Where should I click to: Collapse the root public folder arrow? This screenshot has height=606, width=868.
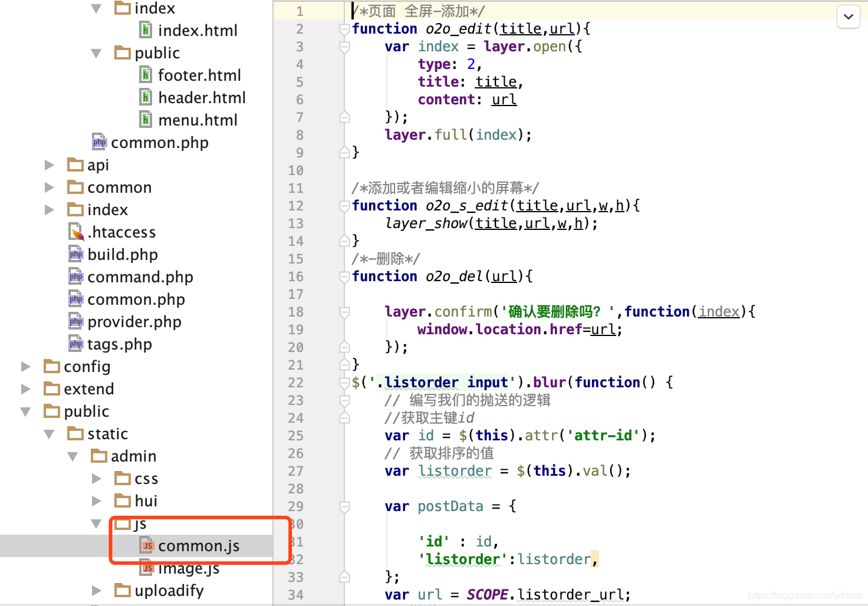pyautogui.click(x=25, y=411)
